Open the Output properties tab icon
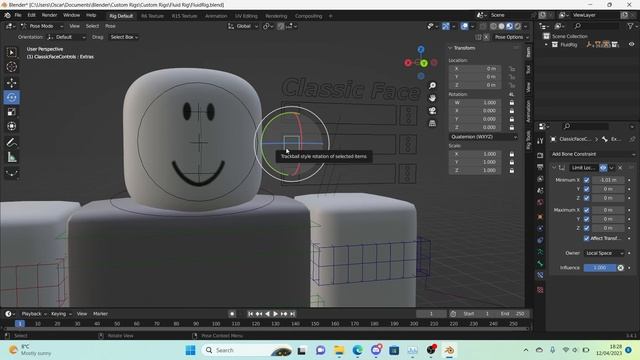Viewport: 640px width, 360px height. 540,167
